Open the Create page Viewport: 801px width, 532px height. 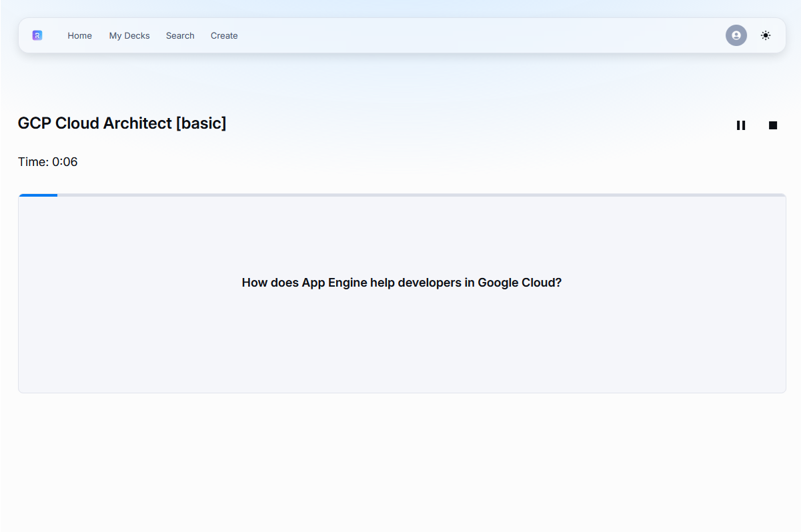pos(224,35)
